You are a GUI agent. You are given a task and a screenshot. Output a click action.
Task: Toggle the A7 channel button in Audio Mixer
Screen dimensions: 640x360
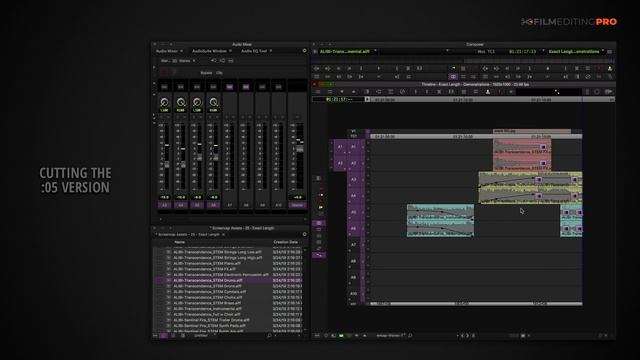pos(230,205)
